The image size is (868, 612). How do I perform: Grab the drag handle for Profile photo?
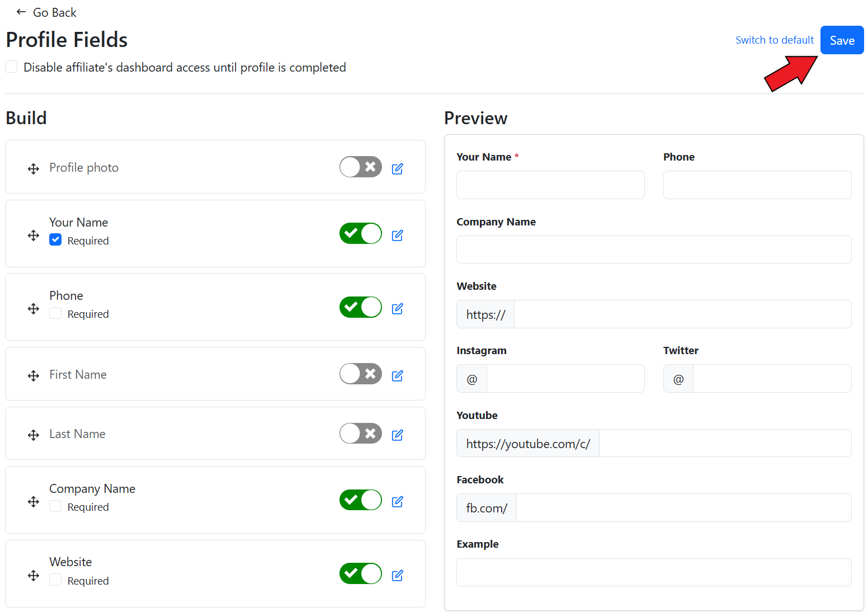(x=34, y=169)
